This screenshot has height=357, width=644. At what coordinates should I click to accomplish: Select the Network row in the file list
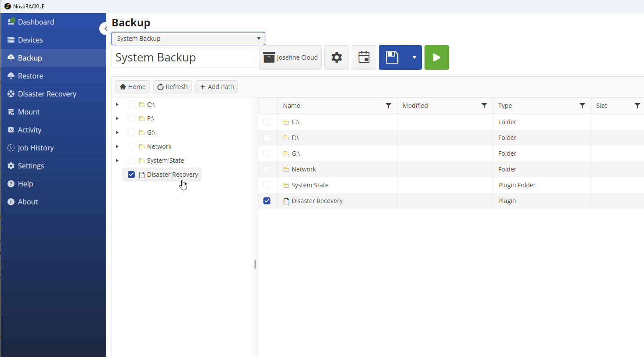[x=451, y=169]
